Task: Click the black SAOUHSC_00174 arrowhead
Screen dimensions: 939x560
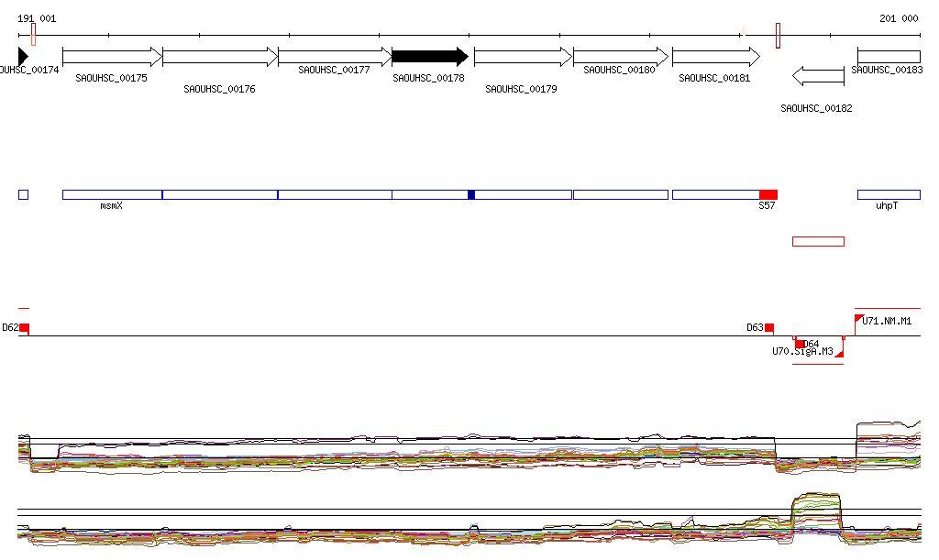Action: tap(23, 57)
